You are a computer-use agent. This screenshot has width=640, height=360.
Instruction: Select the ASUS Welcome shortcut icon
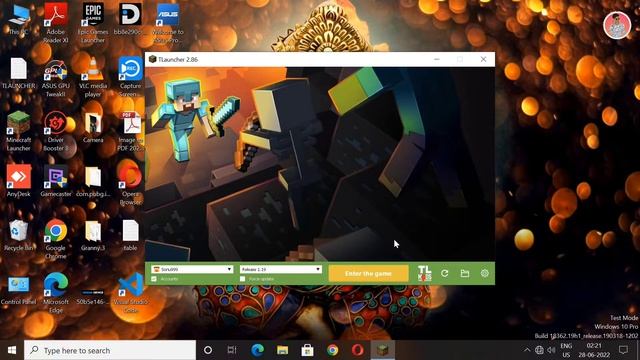coord(168,23)
